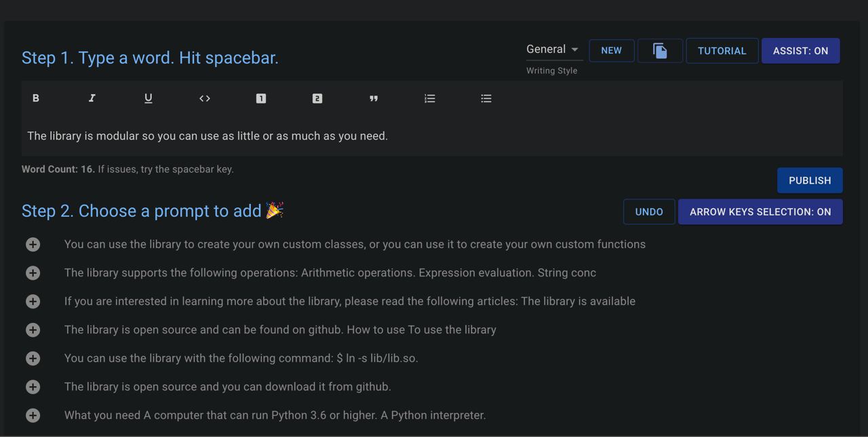
Task: Undo the last added prompt
Action: (649, 211)
